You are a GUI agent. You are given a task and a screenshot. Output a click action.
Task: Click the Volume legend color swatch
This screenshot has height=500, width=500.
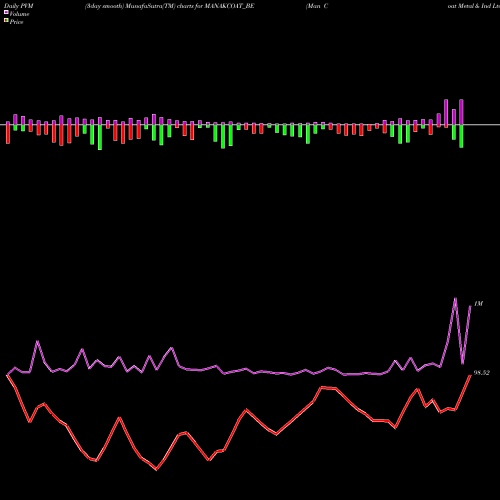[x=6, y=13]
